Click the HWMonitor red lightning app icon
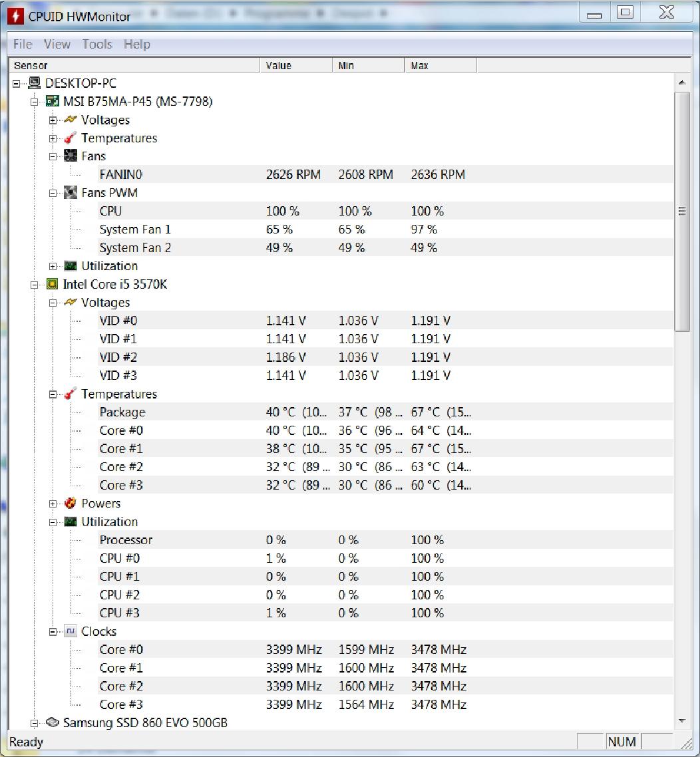700x757 pixels. tap(15, 16)
